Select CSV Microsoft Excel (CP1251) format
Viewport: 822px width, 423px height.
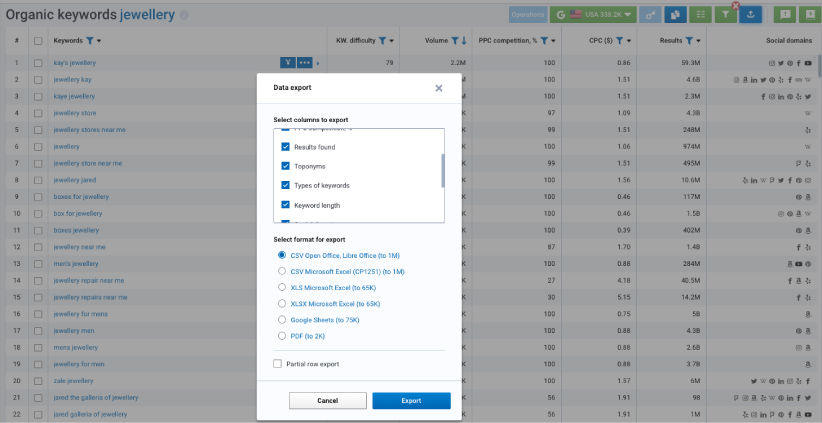tap(282, 272)
